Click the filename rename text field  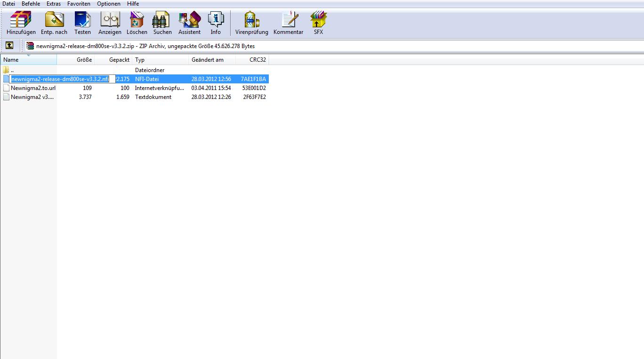point(60,79)
